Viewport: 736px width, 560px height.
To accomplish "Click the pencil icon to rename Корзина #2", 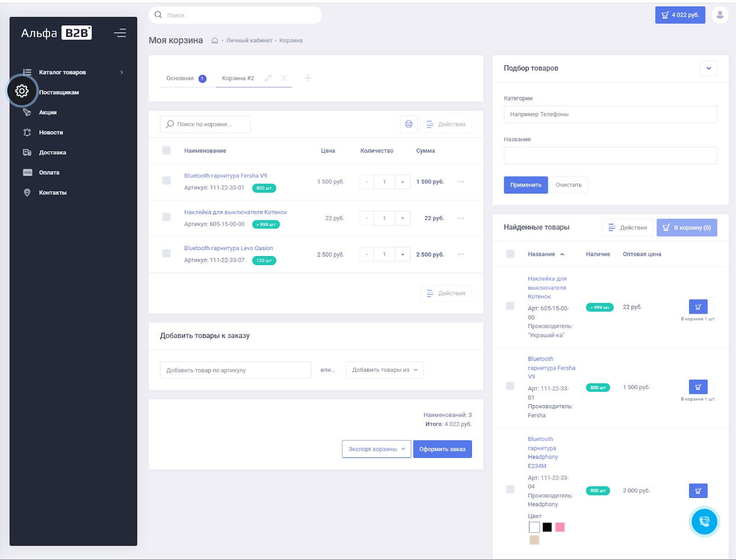I will pos(268,78).
